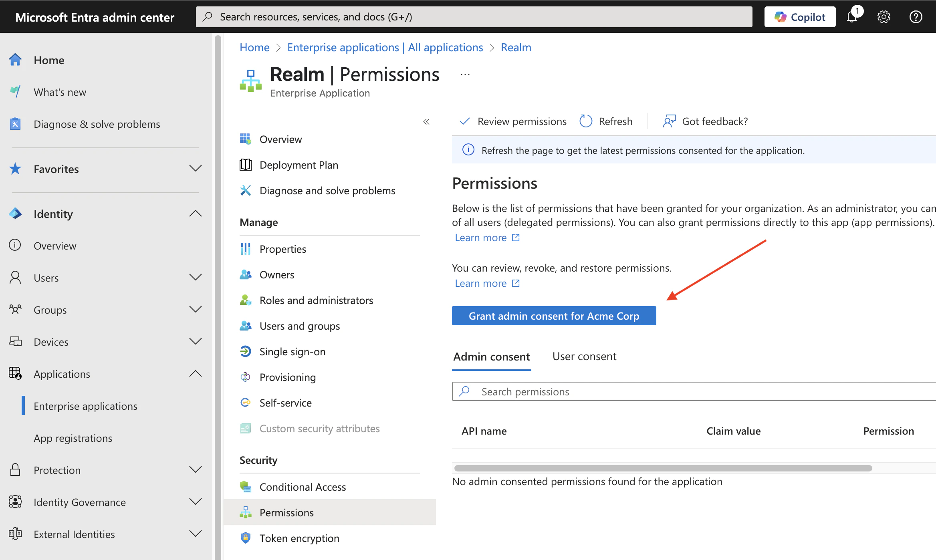Viewport: 936px width, 560px height.
Task: Open the help panel
Action: tap(916, 16)
